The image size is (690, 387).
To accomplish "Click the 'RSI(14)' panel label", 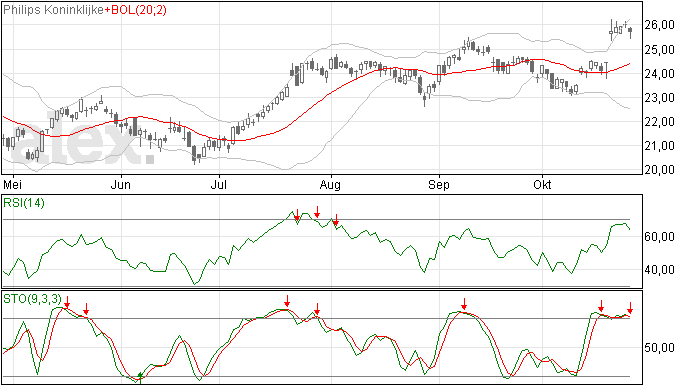I will pos(24,203).
